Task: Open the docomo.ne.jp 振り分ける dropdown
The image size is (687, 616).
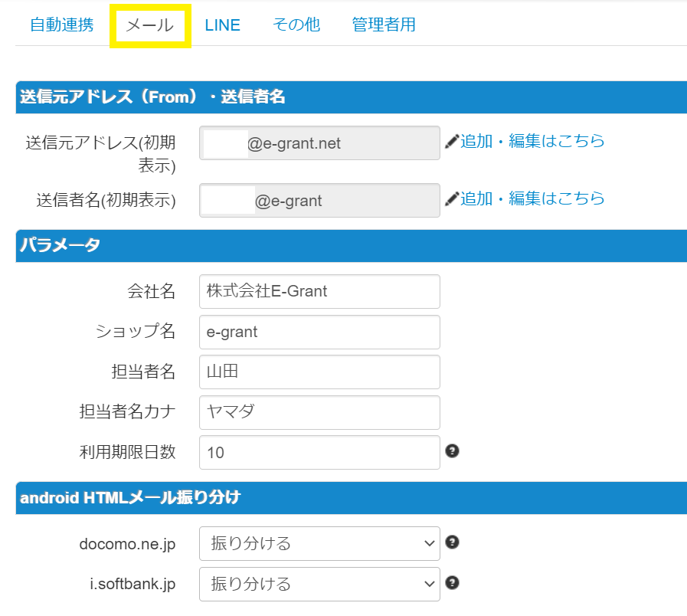Action: pos(319,543)
